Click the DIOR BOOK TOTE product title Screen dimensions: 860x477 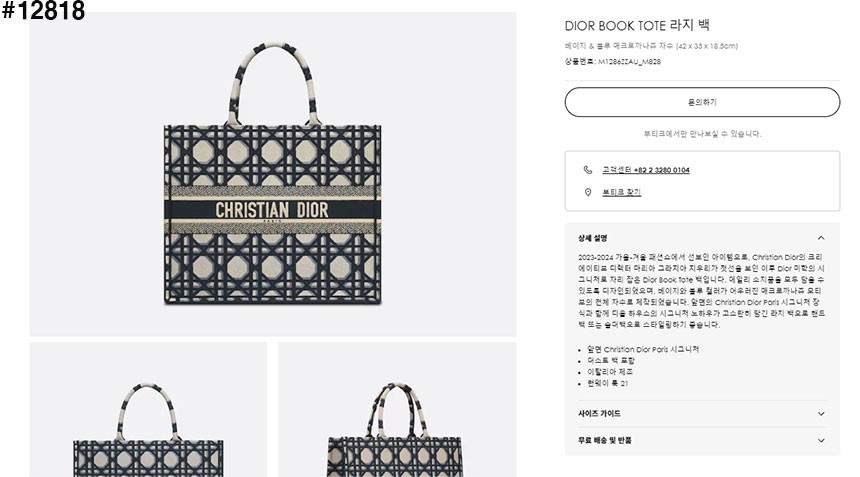tap(637, 25)
